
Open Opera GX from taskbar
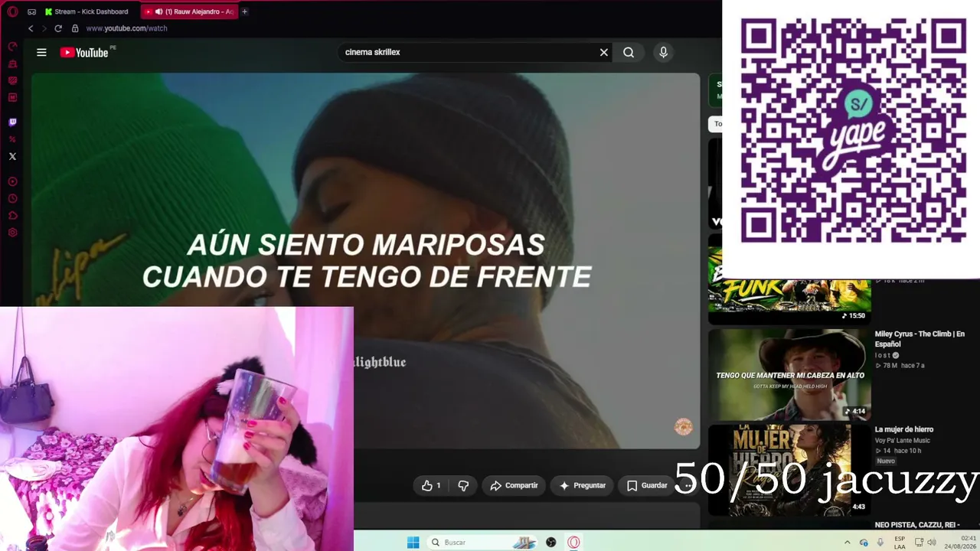573,543
